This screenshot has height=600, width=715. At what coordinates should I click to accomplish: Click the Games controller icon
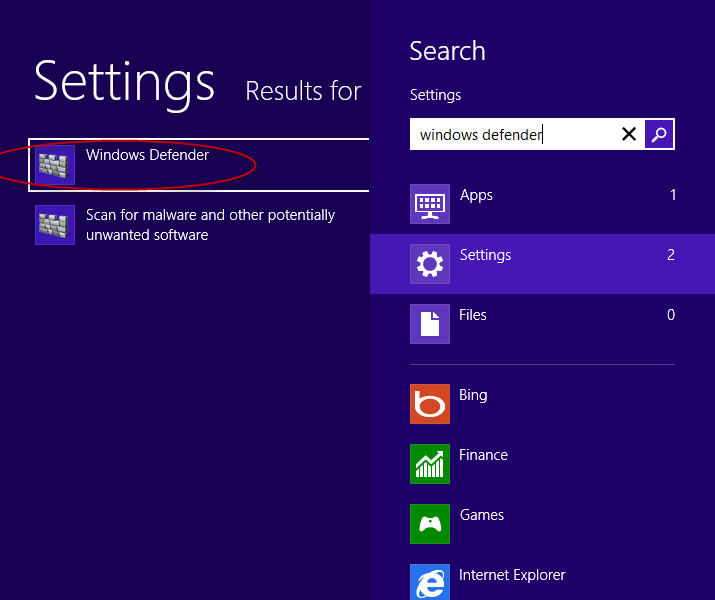click(430, 524)
